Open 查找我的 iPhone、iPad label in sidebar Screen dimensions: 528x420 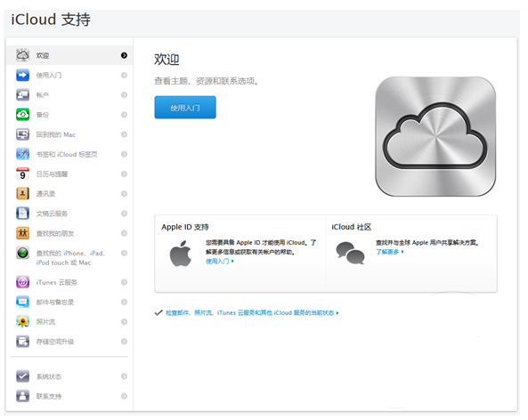click(x=70, y=258)
